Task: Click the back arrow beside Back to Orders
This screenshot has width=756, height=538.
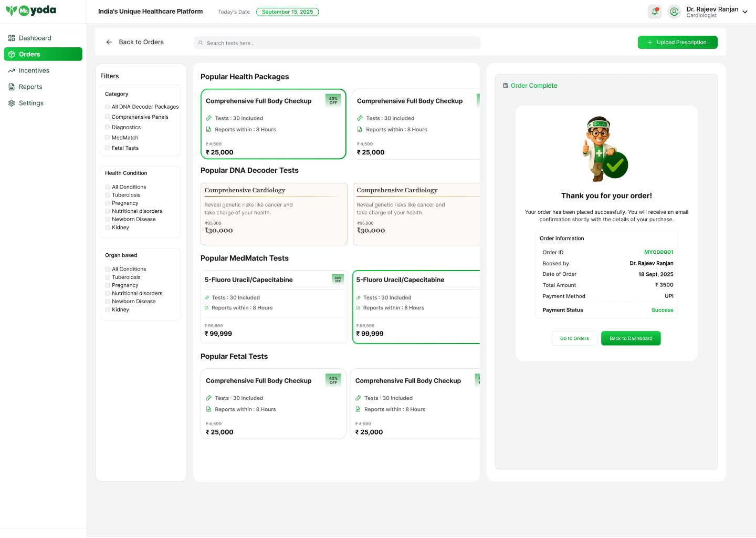Action: [109, 42]
